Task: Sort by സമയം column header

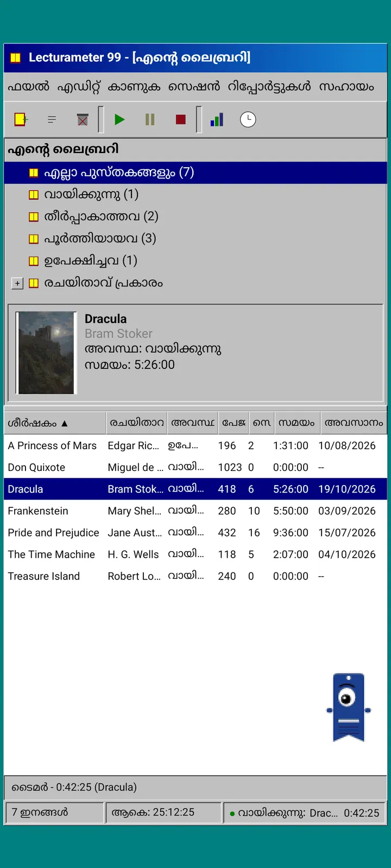Action: pyautogui.click(x=297, y=423)
